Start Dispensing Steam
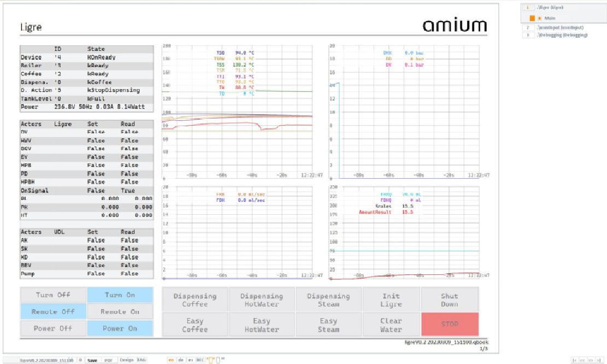The width and height of the screenshot is (607, 364). pos(328,300)
